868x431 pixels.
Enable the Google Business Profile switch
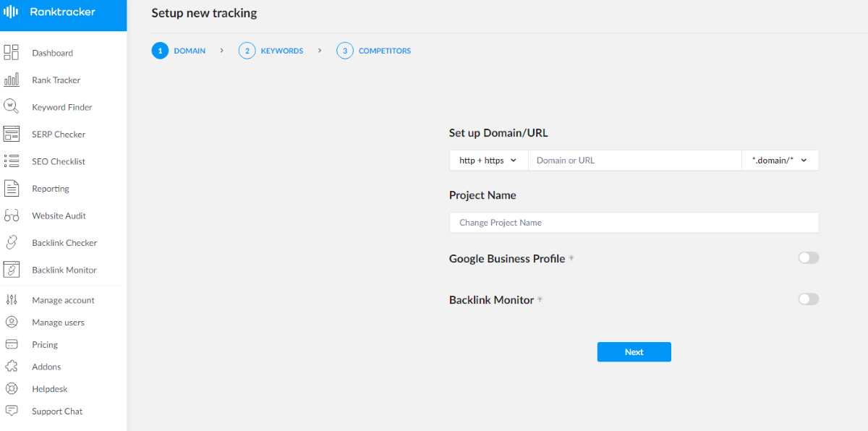tap(809, 257)
